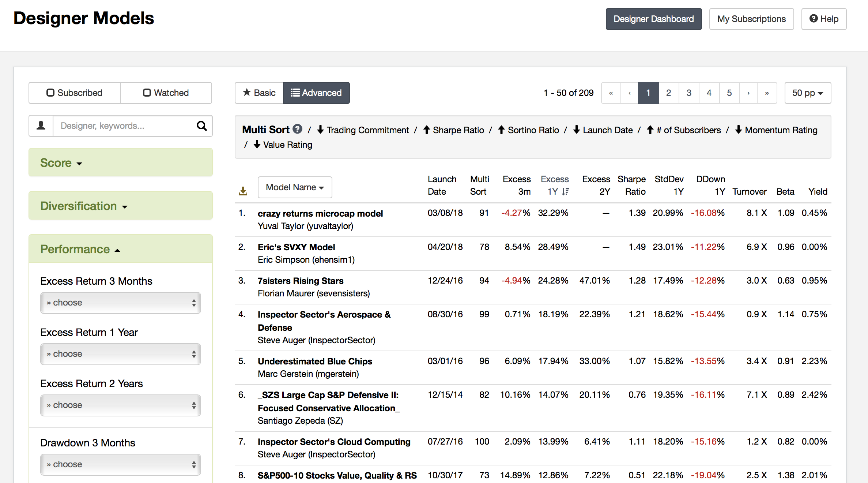Open the Model Name dropdown
The height and width of the screenshot is (483, 868).
[295, 187]
